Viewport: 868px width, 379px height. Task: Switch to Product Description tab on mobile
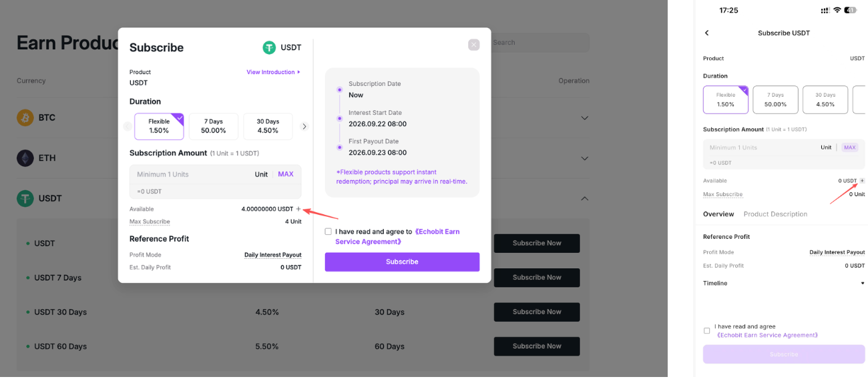point(775,214)
